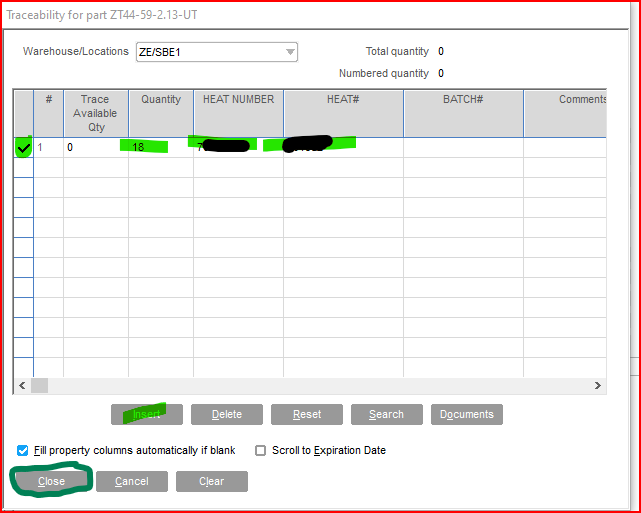Click the row 1 checkmark selector
Screen dimensions: 641x513
point(23,148)
